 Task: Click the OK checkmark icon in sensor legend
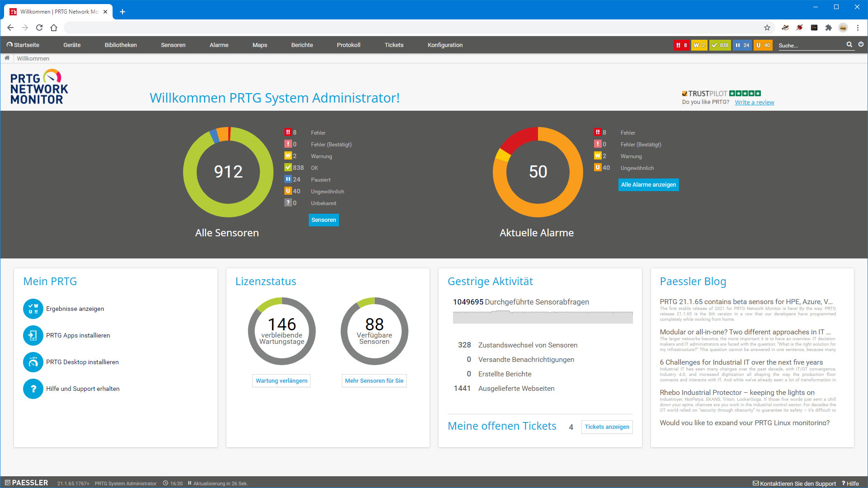(288, 168)
